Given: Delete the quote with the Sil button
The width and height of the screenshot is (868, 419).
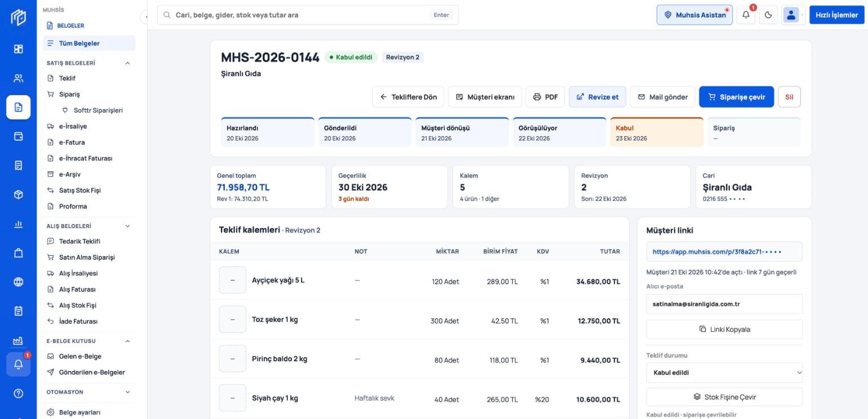Looking at the screenshot, I should (x=789, y=97).
